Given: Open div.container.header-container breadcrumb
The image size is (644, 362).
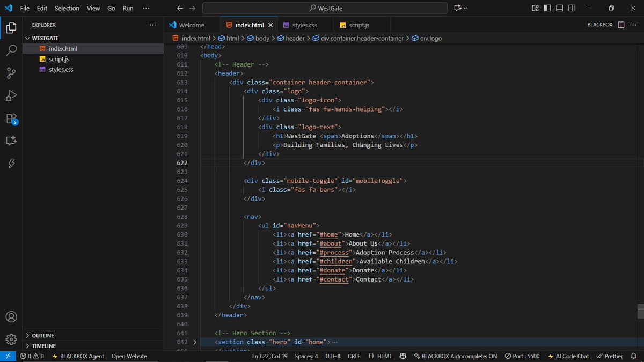Looking at the screenshot, I should coord(358,38).
